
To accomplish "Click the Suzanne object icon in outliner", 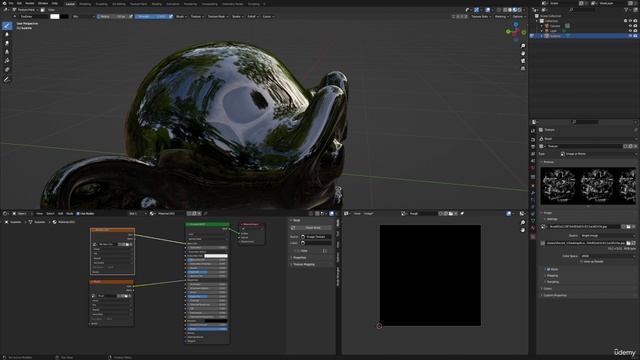I will pyautogui.click(x=547, y=36).
